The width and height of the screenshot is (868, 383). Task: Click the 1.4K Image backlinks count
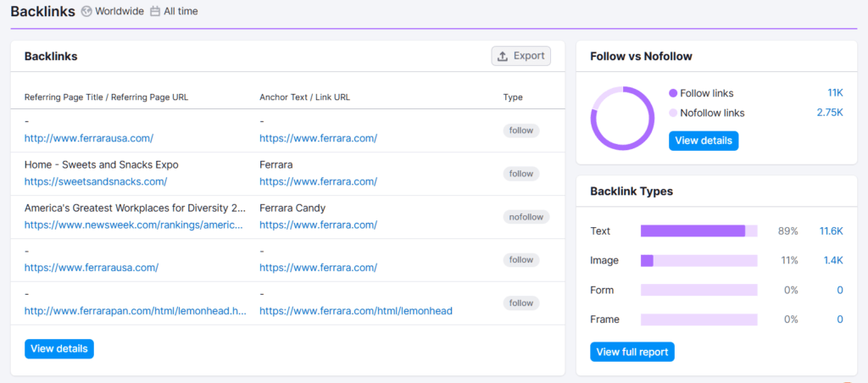pyautogui.click(x=833, y=261)
